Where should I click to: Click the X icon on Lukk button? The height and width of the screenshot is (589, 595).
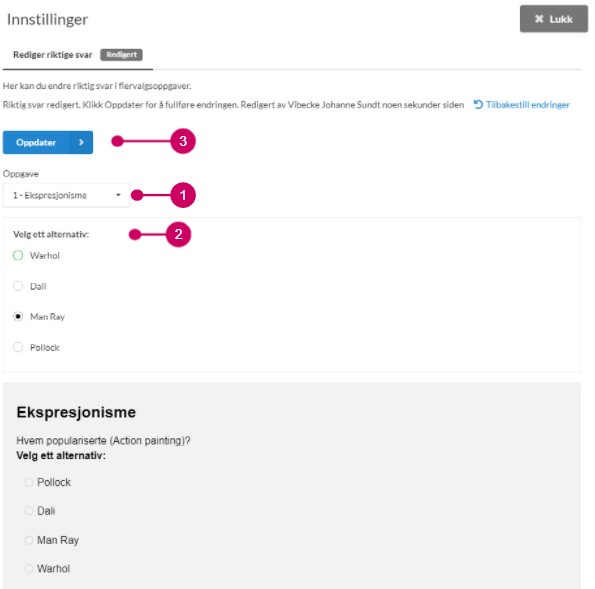[539, 19]
